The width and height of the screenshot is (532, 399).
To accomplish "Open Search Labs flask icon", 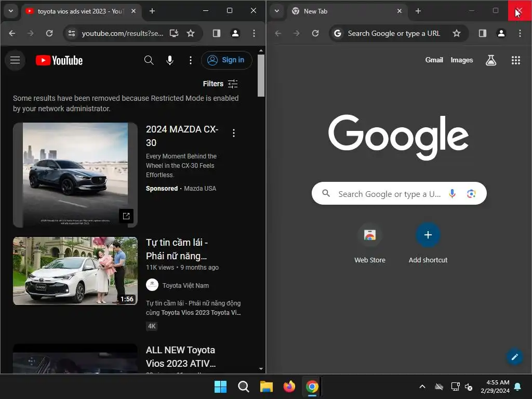I will coord(490,60).
